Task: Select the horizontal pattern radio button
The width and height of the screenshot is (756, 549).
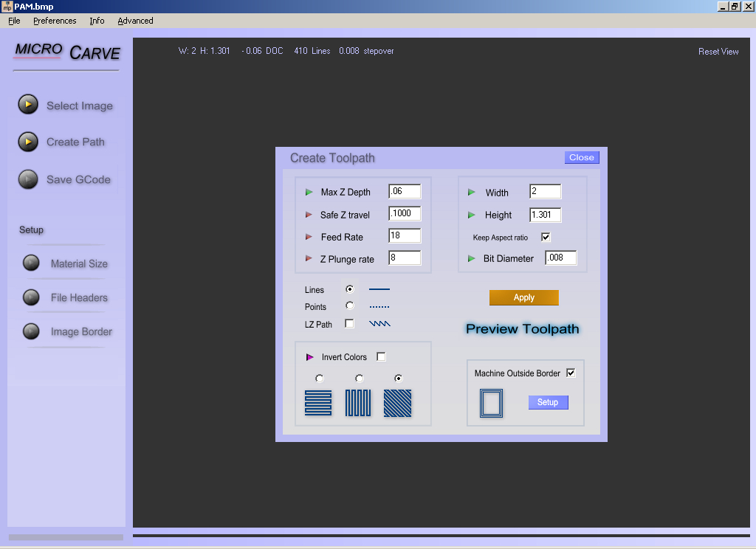Action: click(319, 379)
